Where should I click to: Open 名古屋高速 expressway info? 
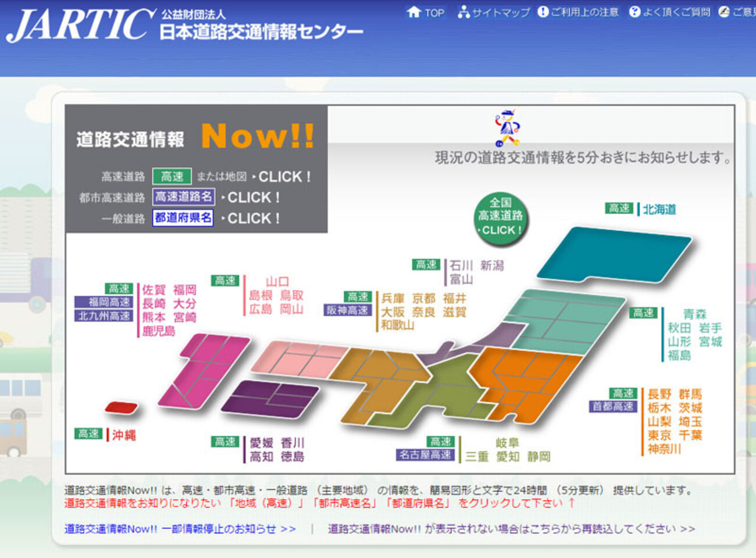(425, 455)
